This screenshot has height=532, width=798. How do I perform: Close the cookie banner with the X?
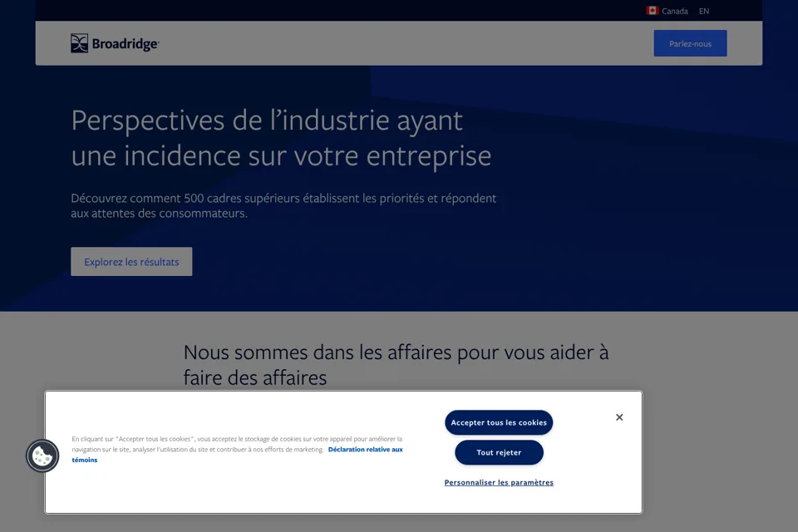coord(619,417)
